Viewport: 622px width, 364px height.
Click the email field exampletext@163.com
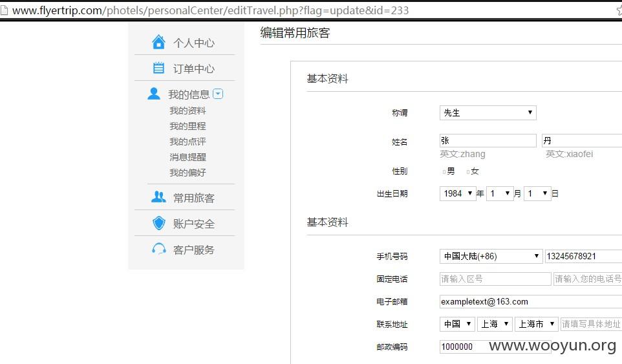point(531,301)
